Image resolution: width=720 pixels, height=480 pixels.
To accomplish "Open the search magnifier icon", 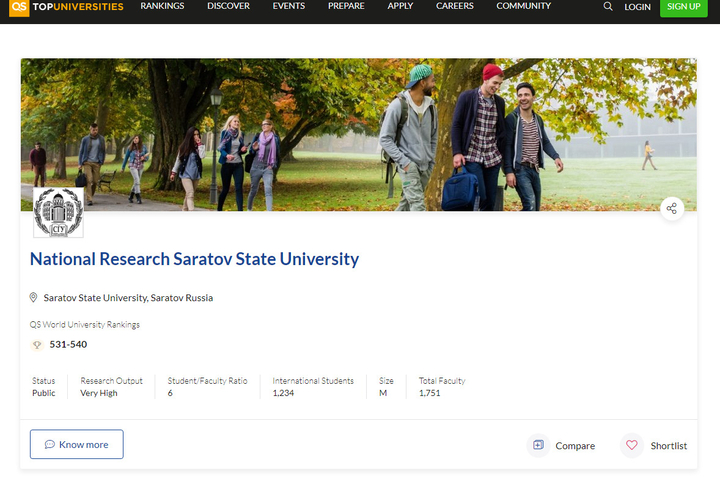I will click(608, 6).
